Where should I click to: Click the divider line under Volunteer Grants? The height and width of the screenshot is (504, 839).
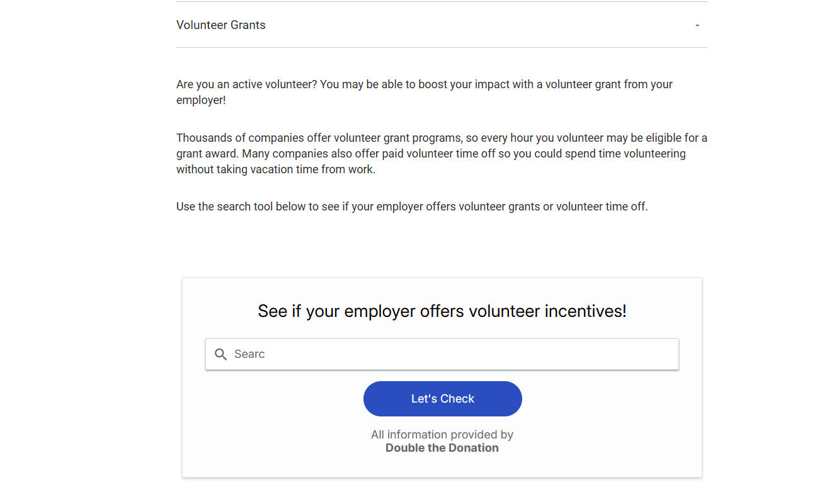pyautogui.click(x=442, y=47)
